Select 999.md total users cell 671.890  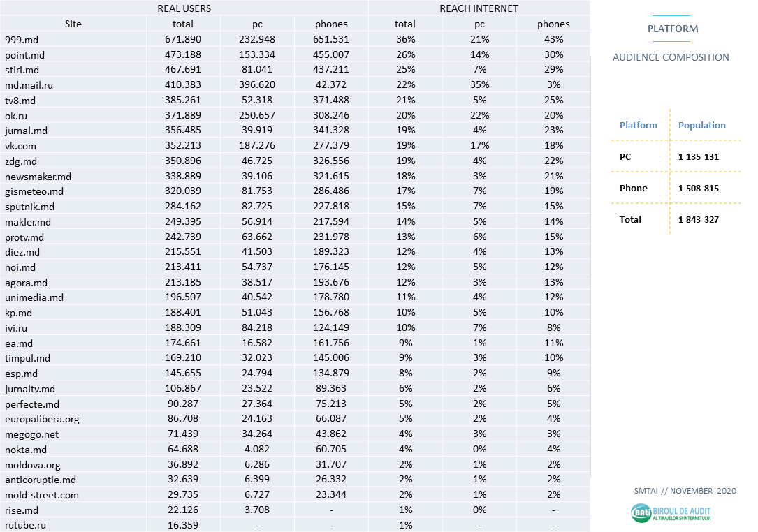point(183,40)
